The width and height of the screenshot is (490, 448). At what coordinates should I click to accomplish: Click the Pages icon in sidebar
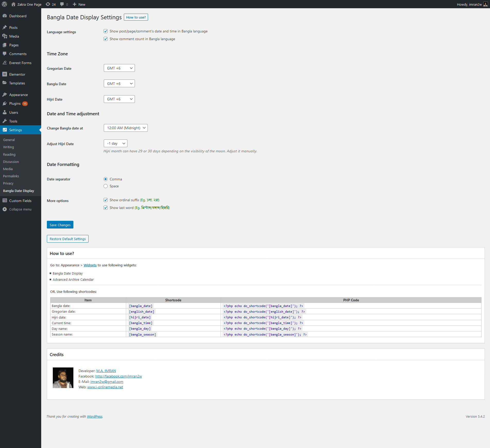pyautogui.click(x=5, y=45)
